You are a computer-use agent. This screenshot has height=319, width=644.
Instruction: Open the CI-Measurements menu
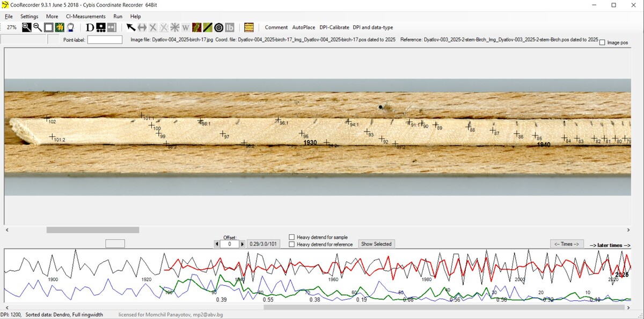pyautogui.click(x=86, y=17)
